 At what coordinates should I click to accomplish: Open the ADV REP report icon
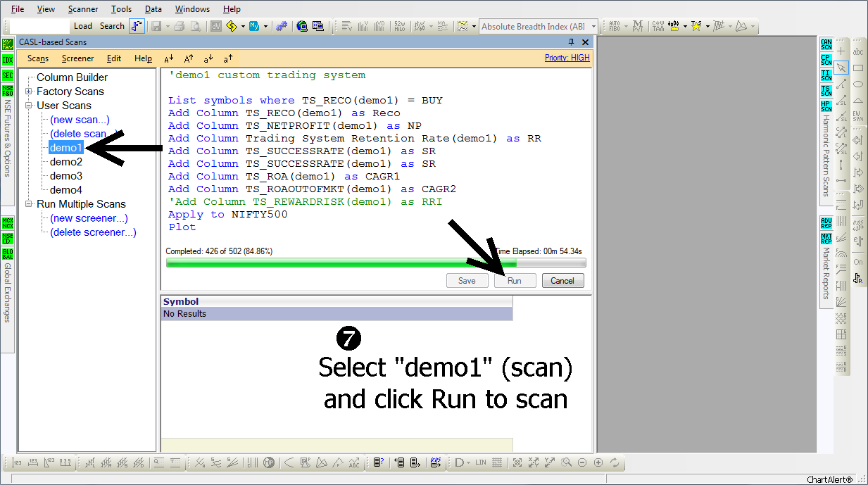[x=826, y=223]
